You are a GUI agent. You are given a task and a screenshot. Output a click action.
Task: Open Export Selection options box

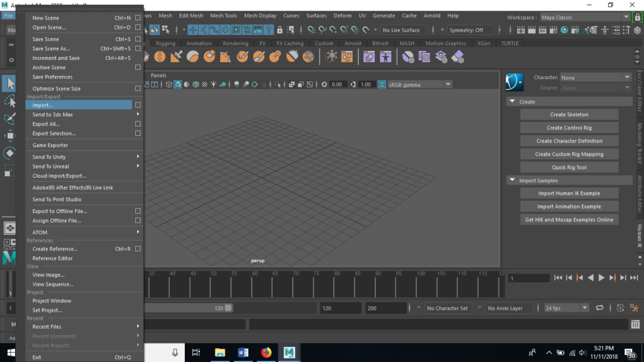point(138,133)
